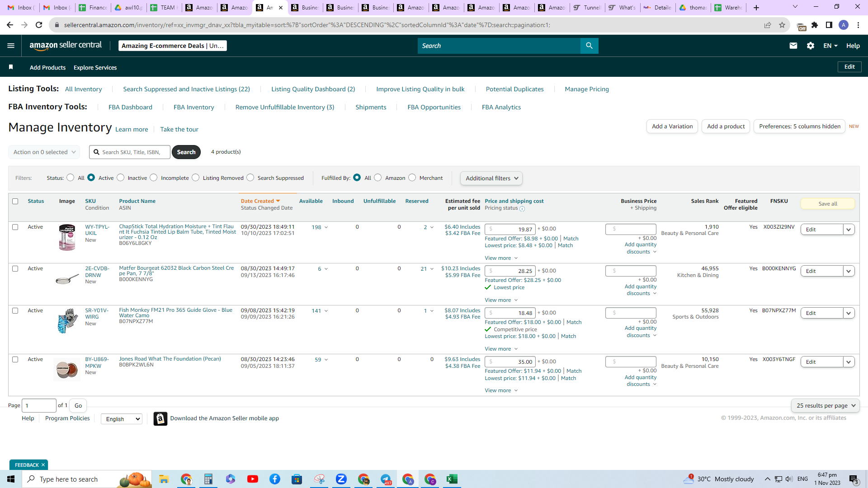Open the Calculator from the taskbar

[208, 479]
